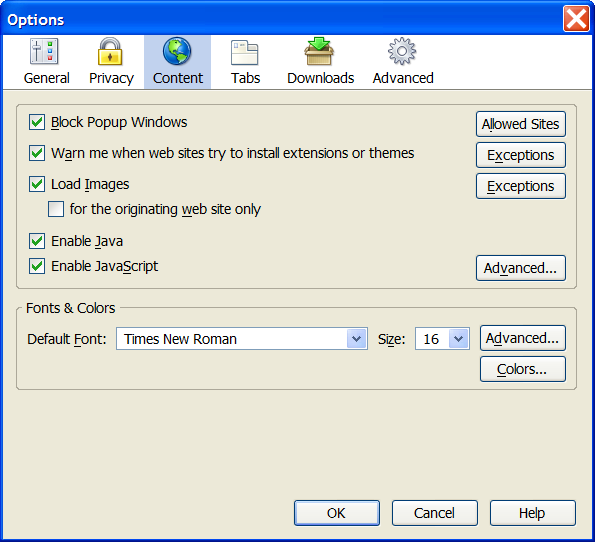The width and height of the screenshot is (595, 542).
Task: Uncheck warn about installing extensions or themes
Action: [x=37, y=153]
